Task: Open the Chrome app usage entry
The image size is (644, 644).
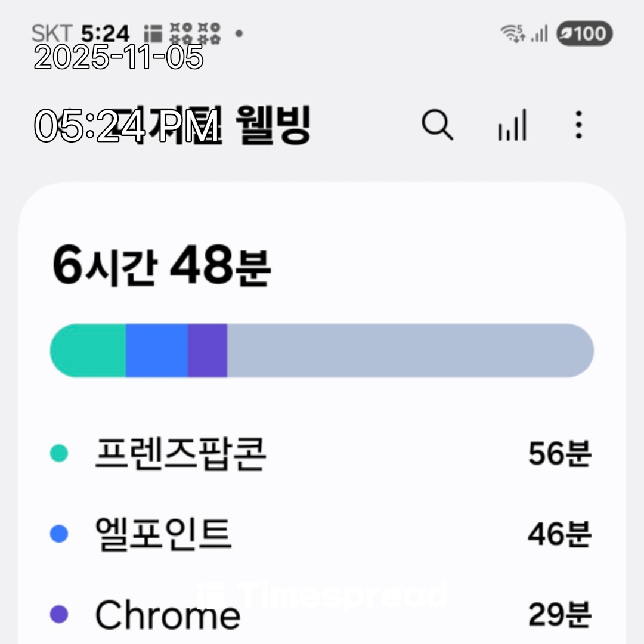Action: tap(168, 615)
